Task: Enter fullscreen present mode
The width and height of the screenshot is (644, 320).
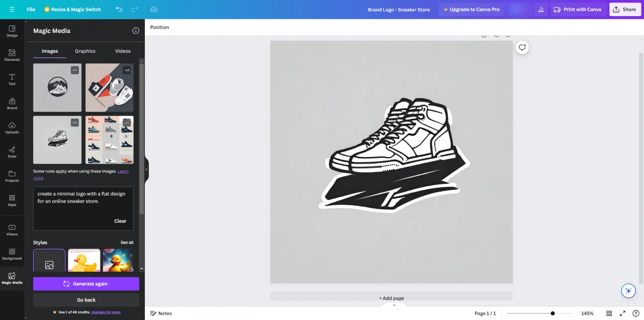Action: pos(622,313)
